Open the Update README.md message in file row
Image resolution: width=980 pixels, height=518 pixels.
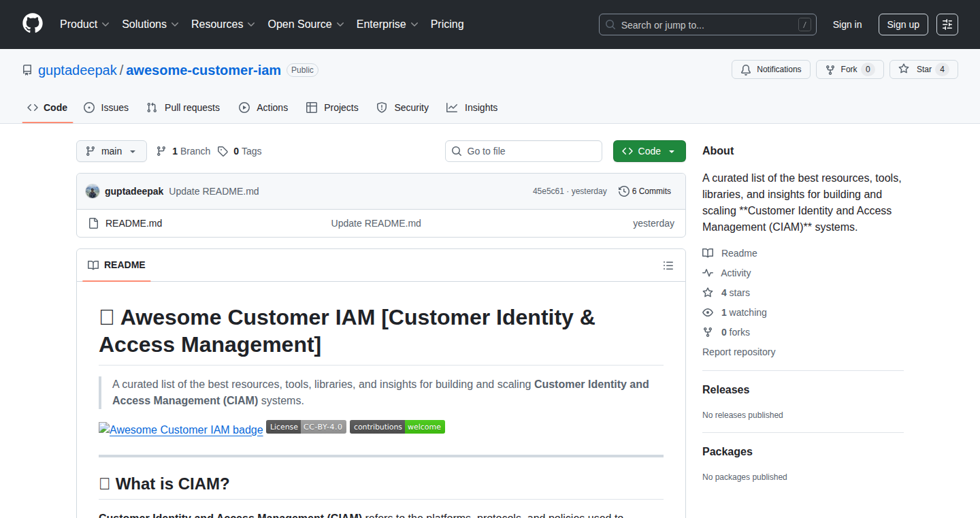tap(376, 223)
